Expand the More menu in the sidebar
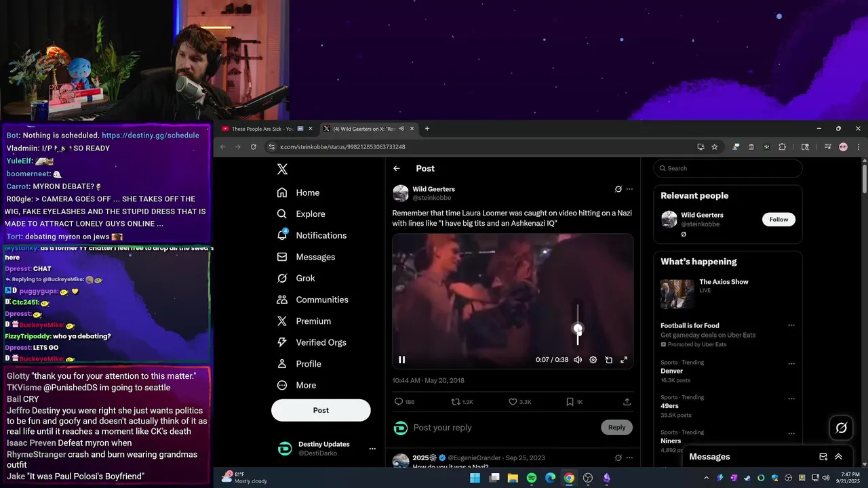Image resolution: width=868 pixels, height=488 pixels. click(296, 385)
